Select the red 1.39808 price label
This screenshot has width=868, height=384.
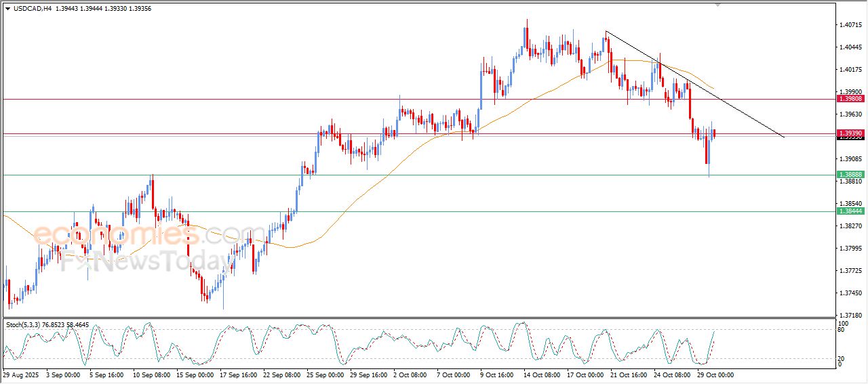[850, 99]
